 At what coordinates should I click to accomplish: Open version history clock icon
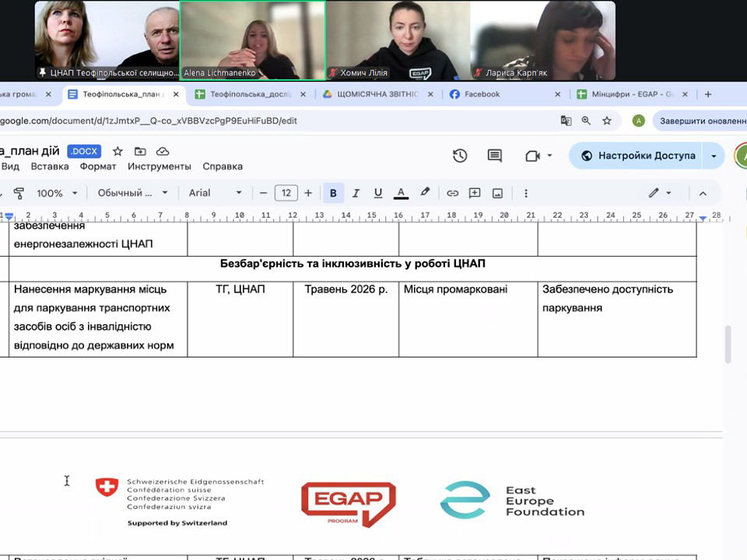point(460,156)
